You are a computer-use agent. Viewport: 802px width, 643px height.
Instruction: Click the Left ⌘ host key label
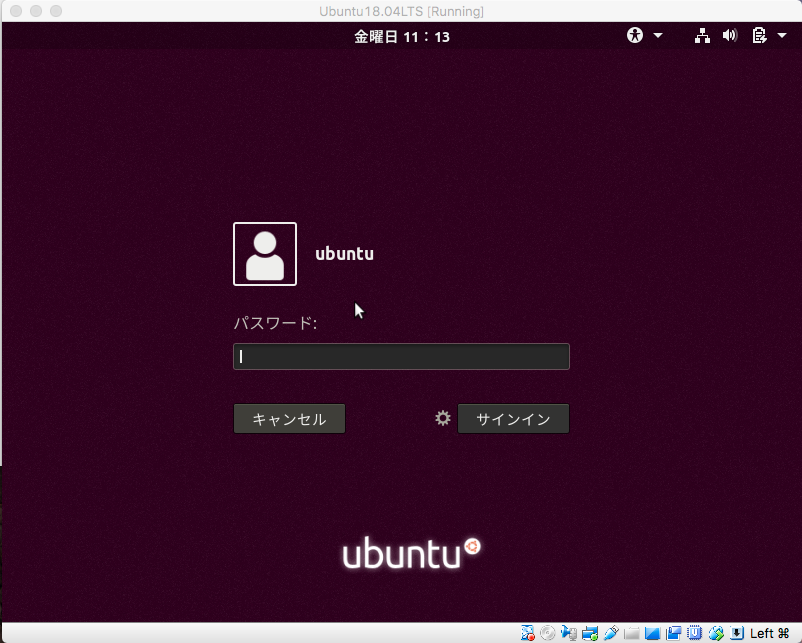click(770, 633)
